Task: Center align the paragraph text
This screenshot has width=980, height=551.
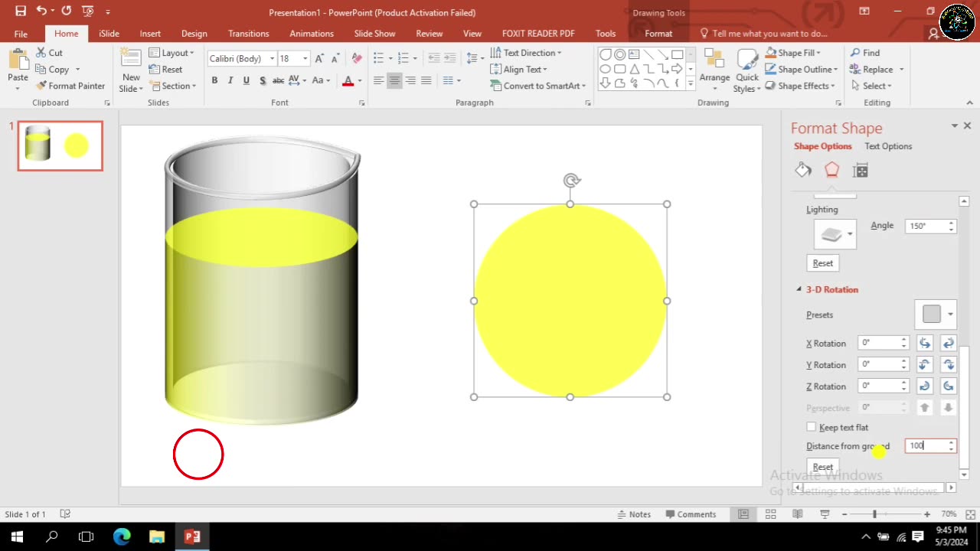Action: pyautogui.click(x=394, y=80)
